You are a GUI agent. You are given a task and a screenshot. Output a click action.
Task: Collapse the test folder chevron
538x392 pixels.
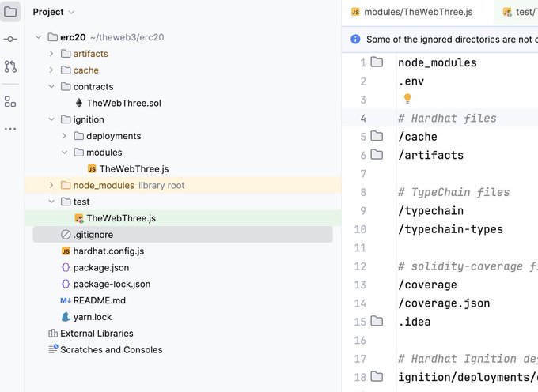click(x=51, y=202)
